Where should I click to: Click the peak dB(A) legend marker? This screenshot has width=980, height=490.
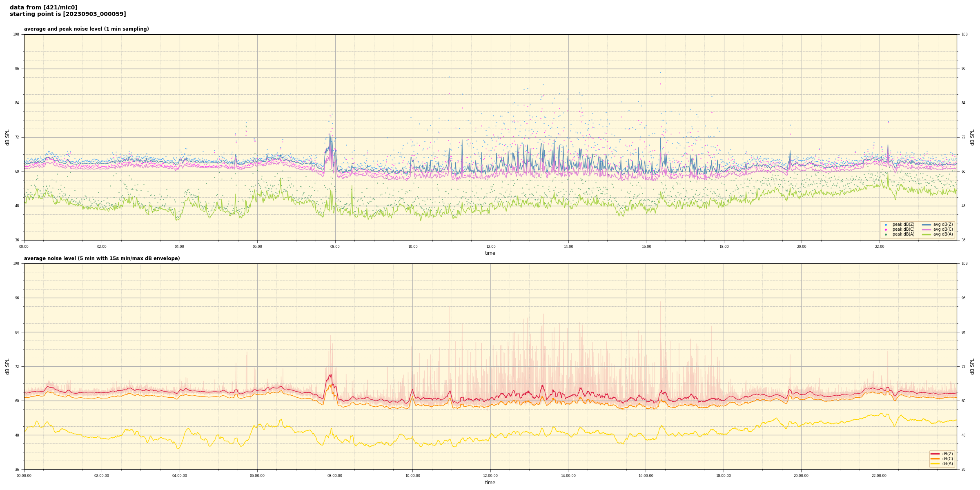click(x=886, y=234)
